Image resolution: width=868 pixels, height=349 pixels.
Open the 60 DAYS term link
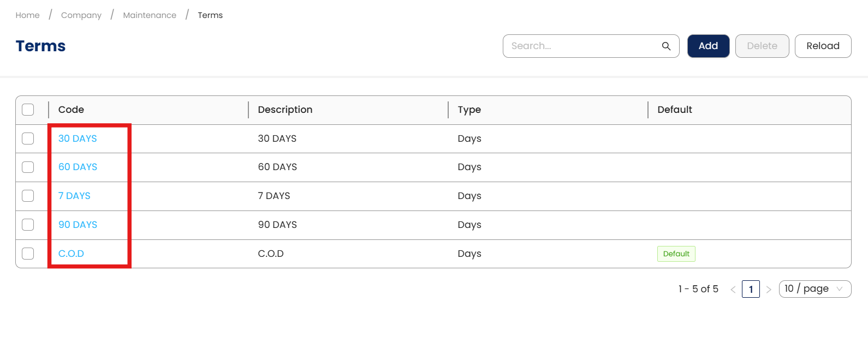[x=78, y=167]
